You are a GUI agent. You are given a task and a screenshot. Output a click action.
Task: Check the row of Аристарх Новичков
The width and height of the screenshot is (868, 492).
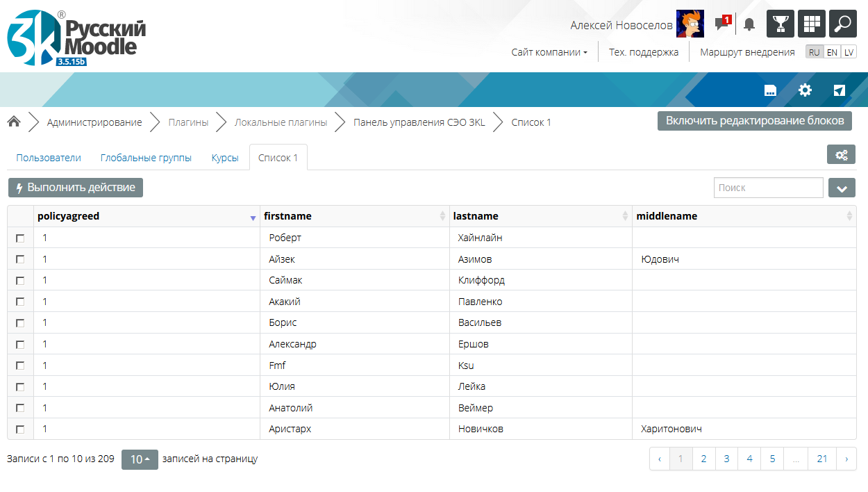coord(20,429)
